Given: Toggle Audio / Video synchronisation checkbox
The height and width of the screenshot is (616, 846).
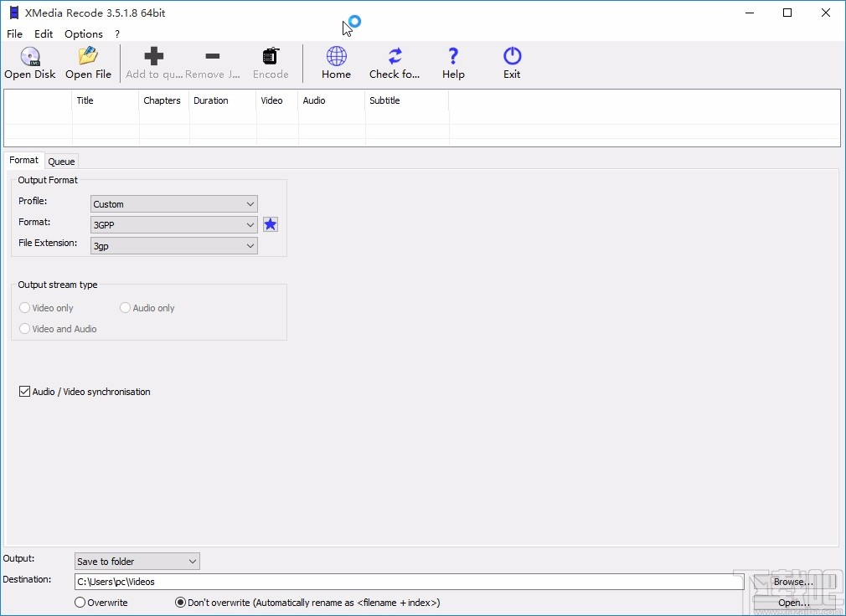Looking at the screenshot, I should [25, 392].
